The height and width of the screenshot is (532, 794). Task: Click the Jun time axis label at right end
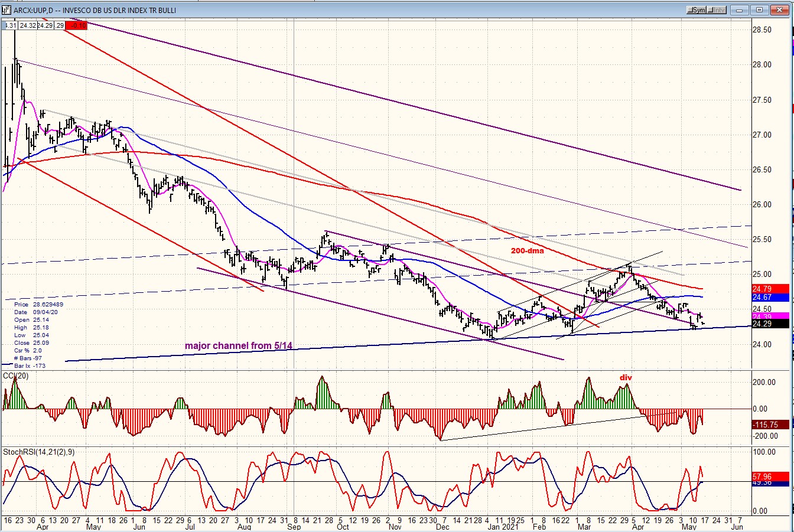point(737,526)
